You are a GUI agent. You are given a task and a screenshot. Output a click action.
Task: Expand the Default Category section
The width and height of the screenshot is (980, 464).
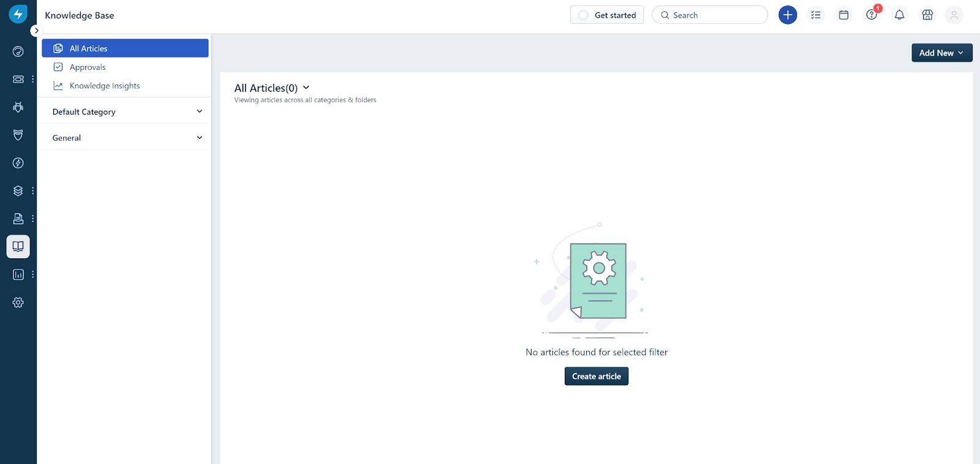coord(199,111)
